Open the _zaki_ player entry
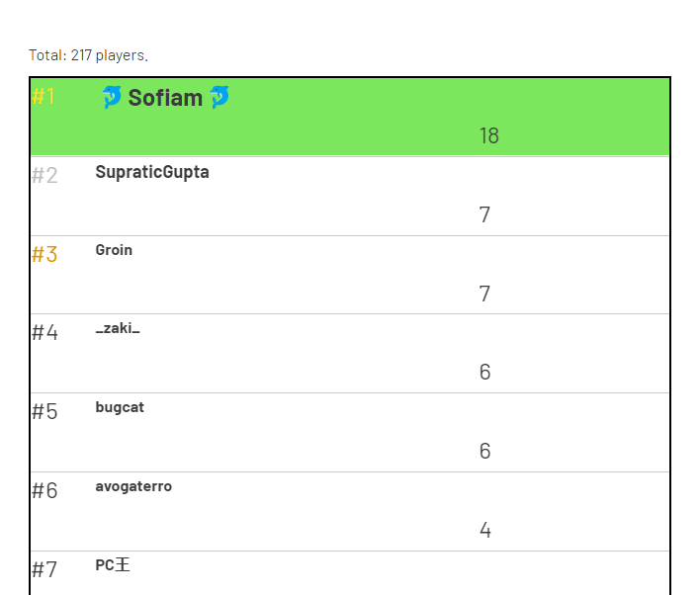 pyautogui.click(x=118, y=328)
